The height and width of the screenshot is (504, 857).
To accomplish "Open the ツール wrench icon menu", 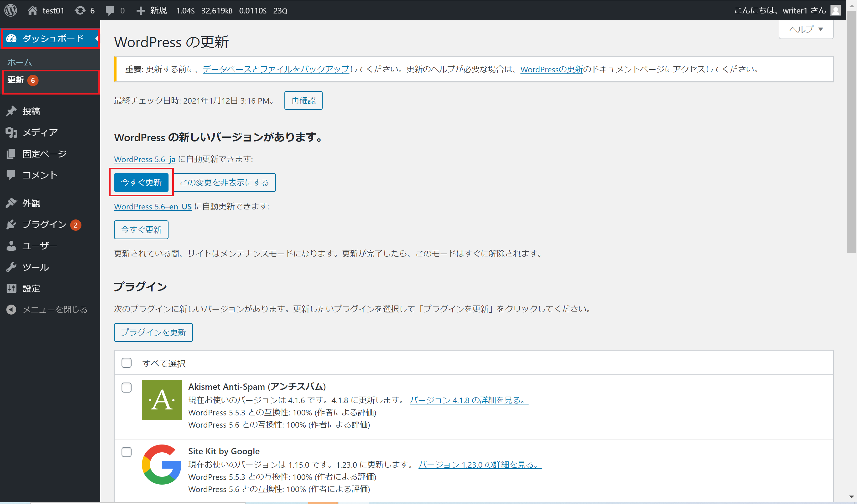I will click(x=11, y=267).
